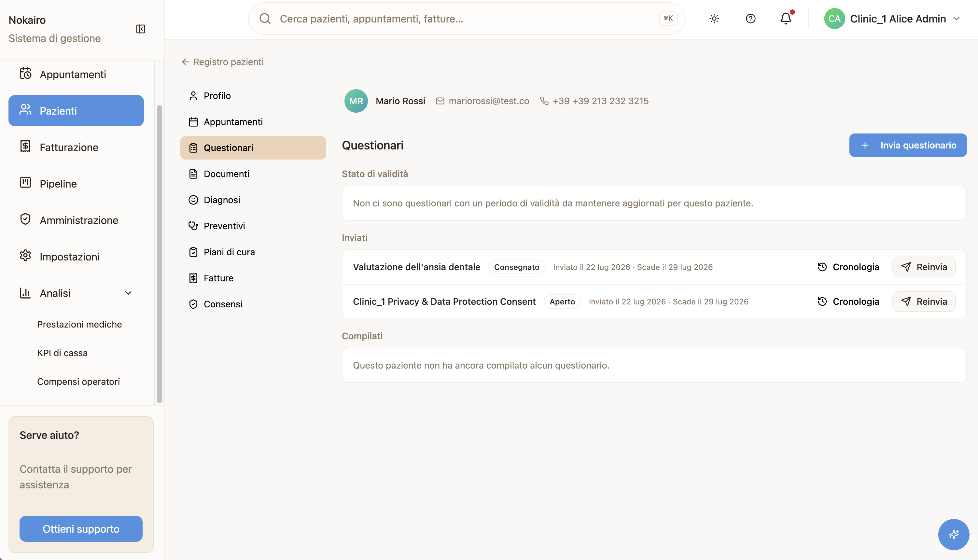This screenshot has width=978, height=560.
Task: Click mariorossi@test.co email address
Action: click(489, 101)
